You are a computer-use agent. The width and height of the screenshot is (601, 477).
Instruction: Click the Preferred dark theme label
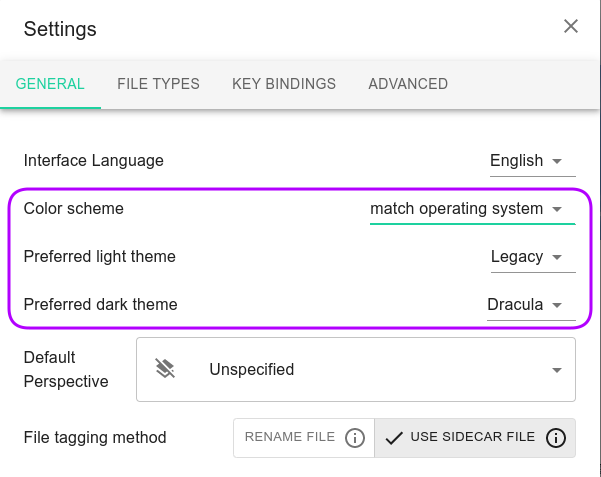click(100, 304)
